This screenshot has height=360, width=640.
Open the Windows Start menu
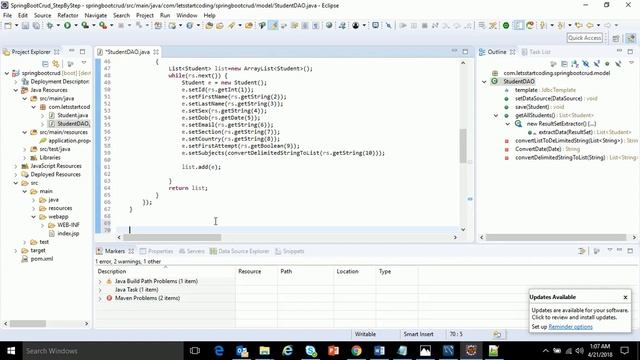point(11,351)
